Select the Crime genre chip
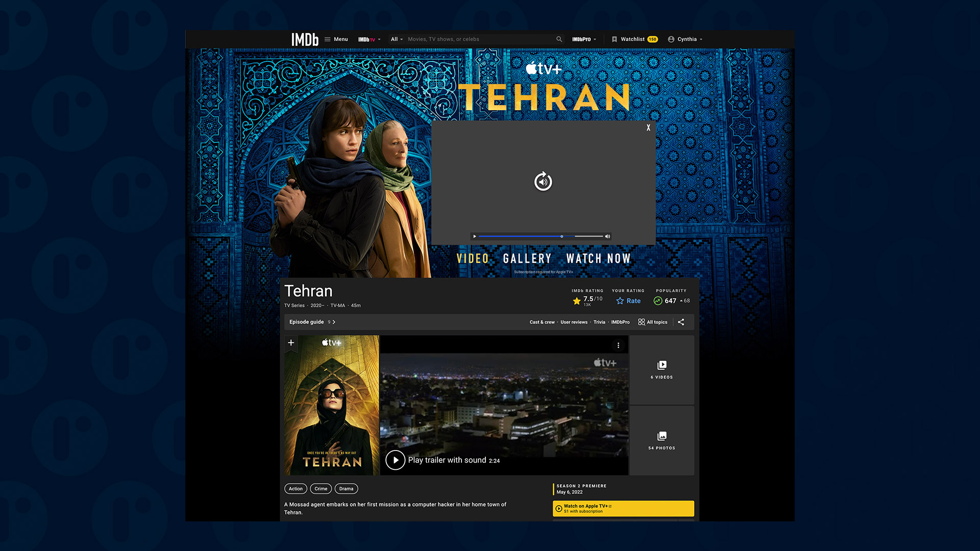 pyautogui.click(x=321, y=489)
